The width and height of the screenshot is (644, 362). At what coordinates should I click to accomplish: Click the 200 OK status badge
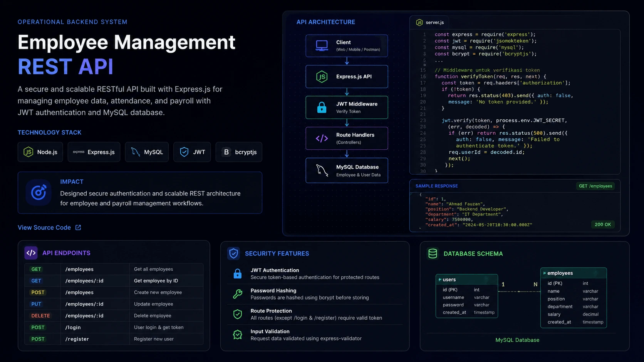603,224
